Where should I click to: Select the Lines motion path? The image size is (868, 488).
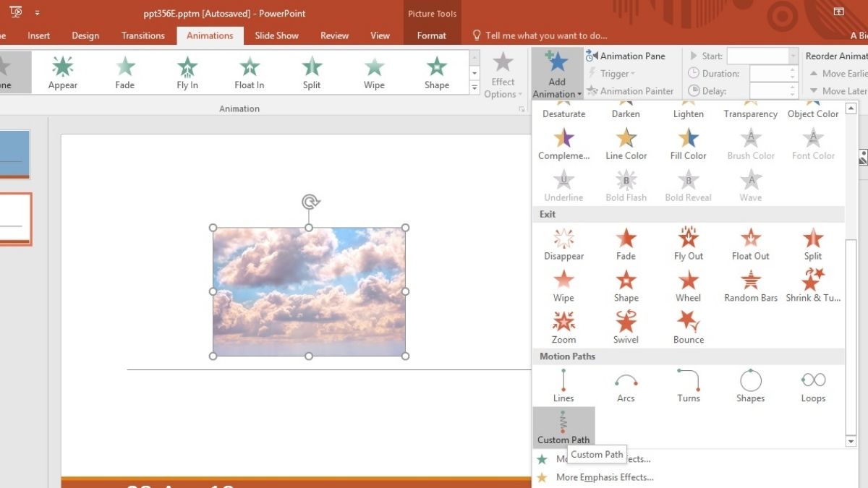tap(563, 385)
